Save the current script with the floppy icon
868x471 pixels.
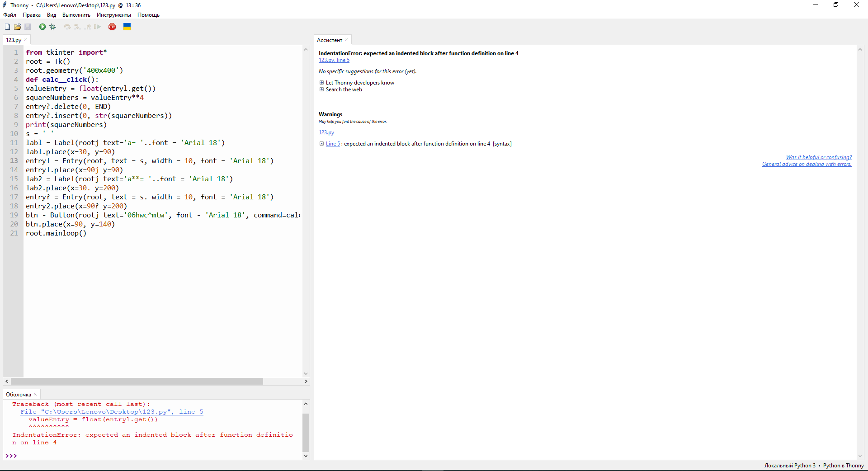tap(28, 27)
